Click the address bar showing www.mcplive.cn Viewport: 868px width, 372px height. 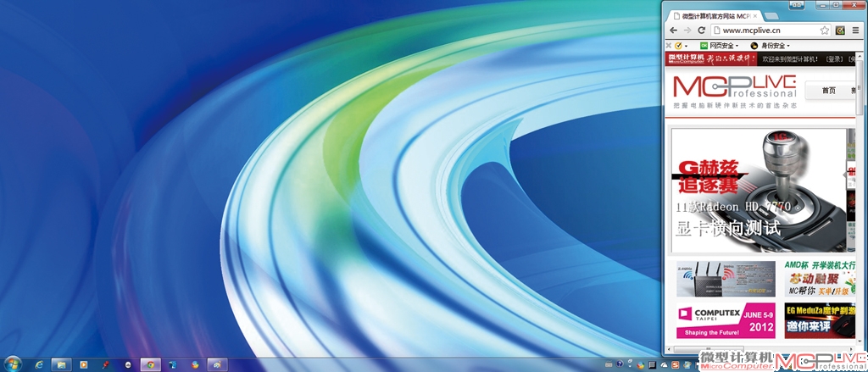coord(771,31)
